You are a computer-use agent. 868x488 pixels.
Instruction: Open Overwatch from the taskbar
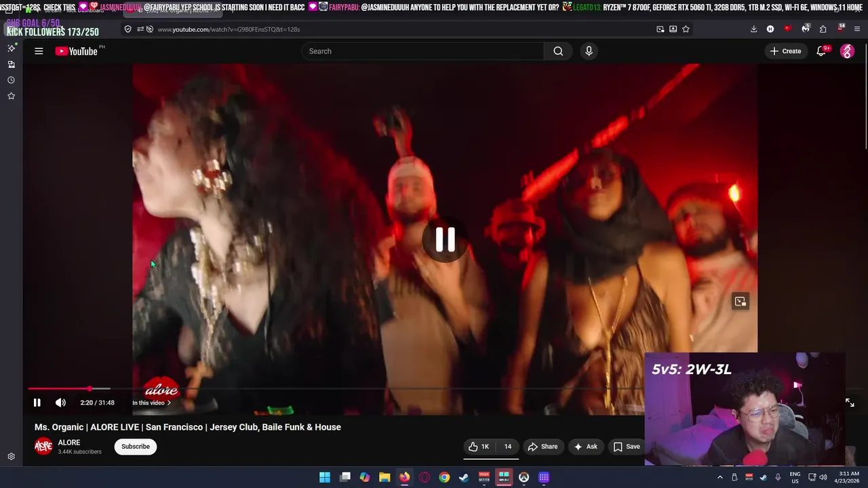pyautogui.click(x=524, y=477)
